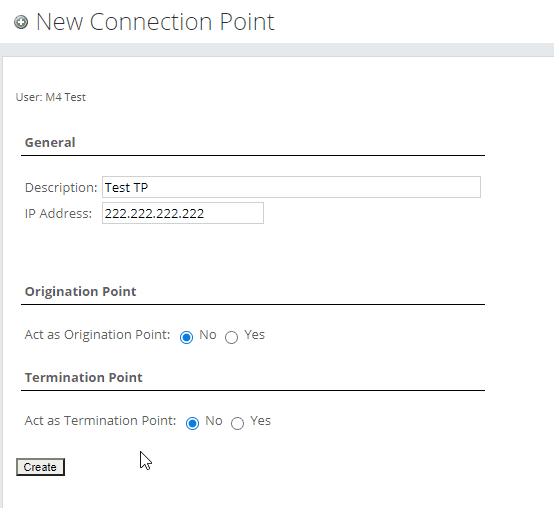The image size is (554, 508).
Task: Focus the Description text field
Action: (291, 187)
